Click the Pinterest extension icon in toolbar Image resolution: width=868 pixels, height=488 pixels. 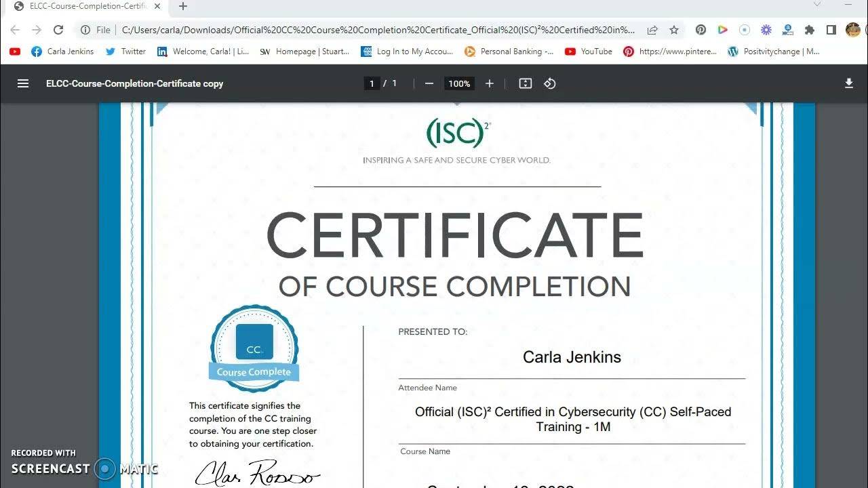pos(701,30)
